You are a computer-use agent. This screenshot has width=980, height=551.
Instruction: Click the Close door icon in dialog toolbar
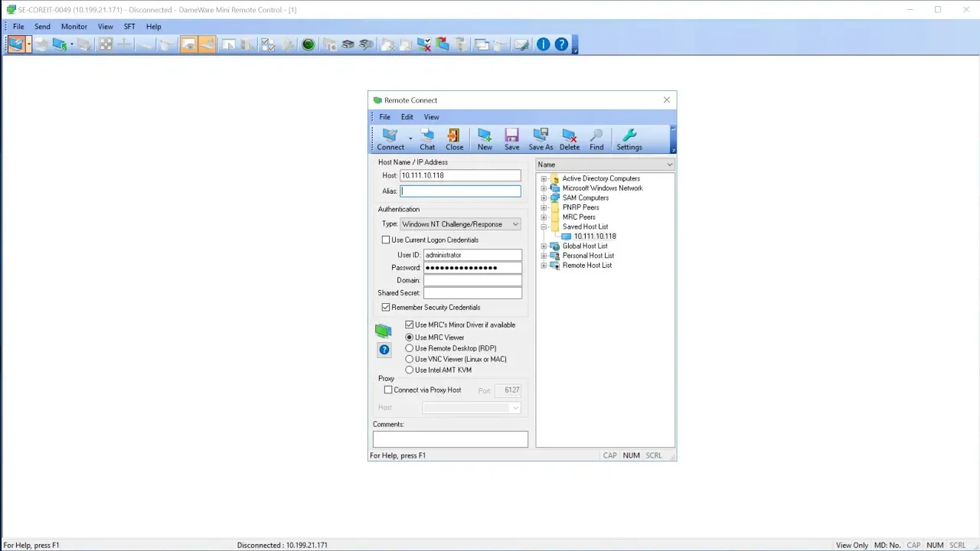[x=454, y=135]
